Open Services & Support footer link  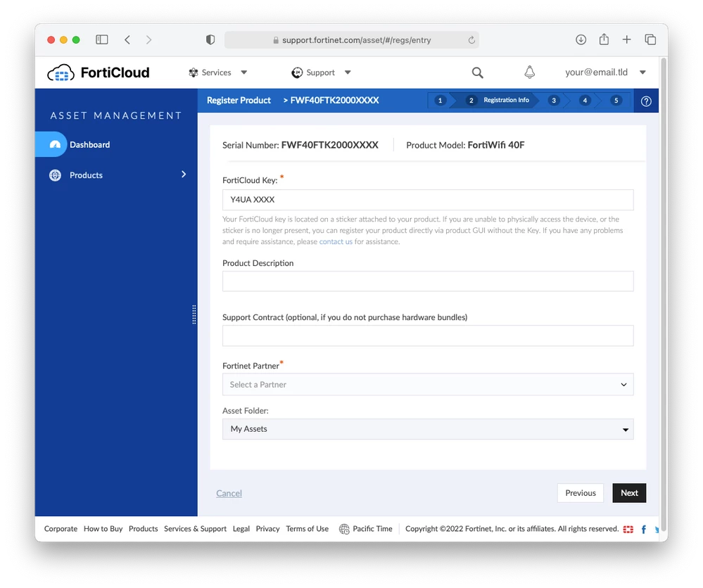pyautogui.click(x=195, y=529)
